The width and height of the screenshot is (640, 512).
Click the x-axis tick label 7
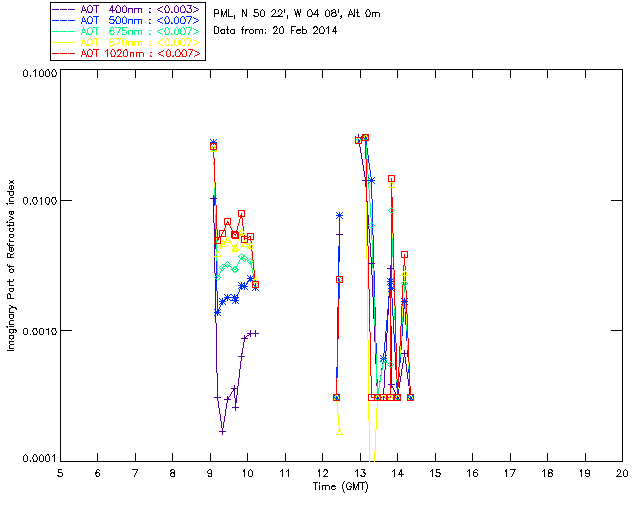135,473
